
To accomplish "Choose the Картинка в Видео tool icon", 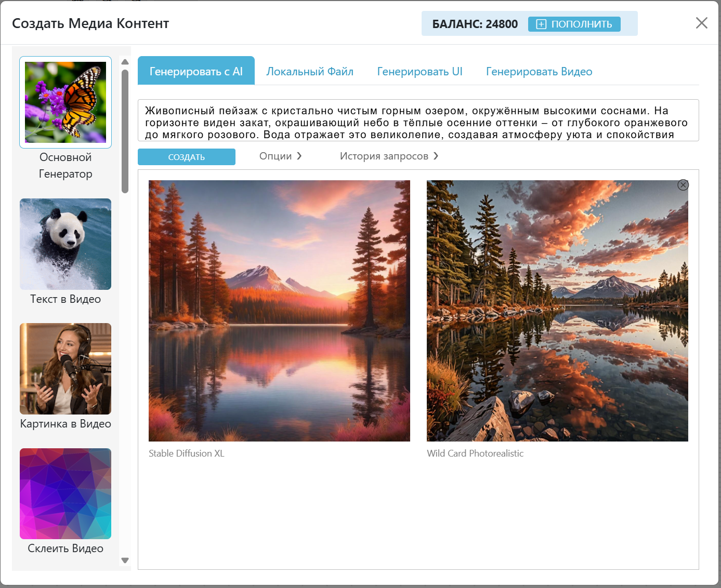I will click(x=65, y=369).
